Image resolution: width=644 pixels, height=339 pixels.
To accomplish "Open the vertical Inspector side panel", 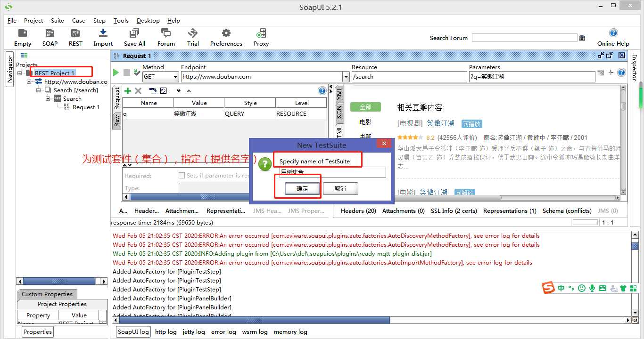I will 634,68.
